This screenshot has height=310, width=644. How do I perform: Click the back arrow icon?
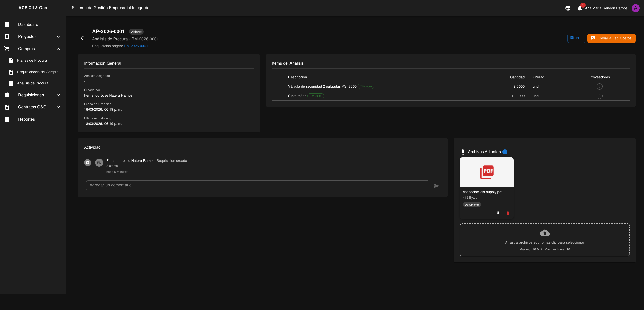click(83, 38)
